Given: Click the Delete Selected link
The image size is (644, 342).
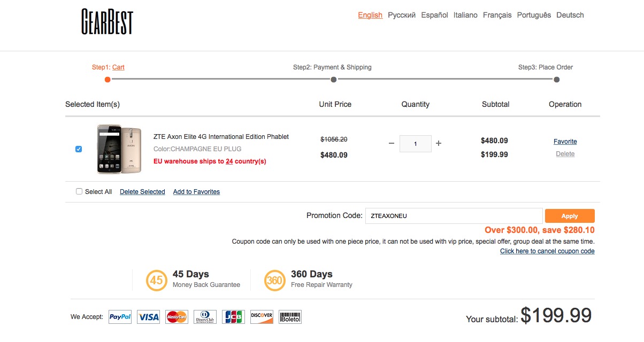Looking at the screenshot, I should (142, 192).
